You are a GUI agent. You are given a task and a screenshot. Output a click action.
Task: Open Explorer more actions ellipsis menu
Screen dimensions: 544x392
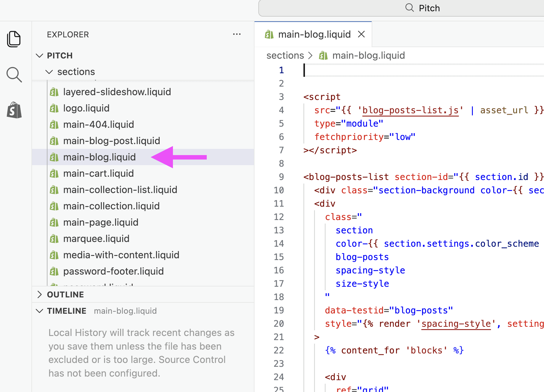[237, 34]
